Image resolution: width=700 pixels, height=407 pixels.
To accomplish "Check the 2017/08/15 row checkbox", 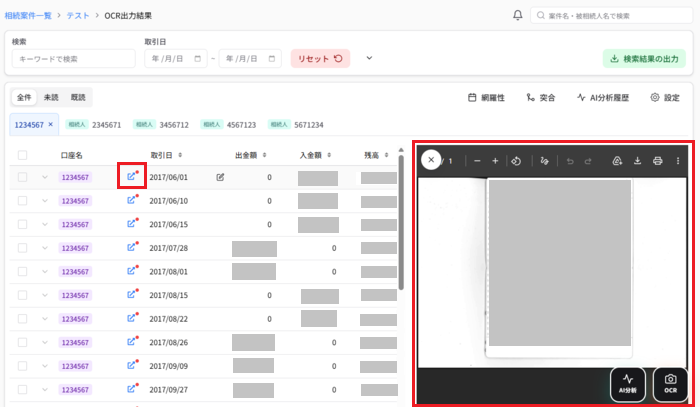I will point(22,295).
